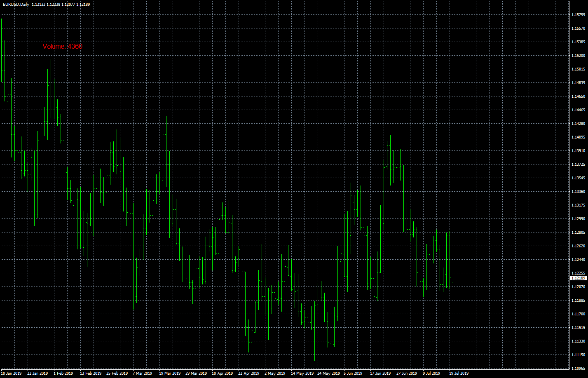The image size is (588, 378).
Task: Click the 10 Jan 2019 date label
Action: (x=11, y=373)
